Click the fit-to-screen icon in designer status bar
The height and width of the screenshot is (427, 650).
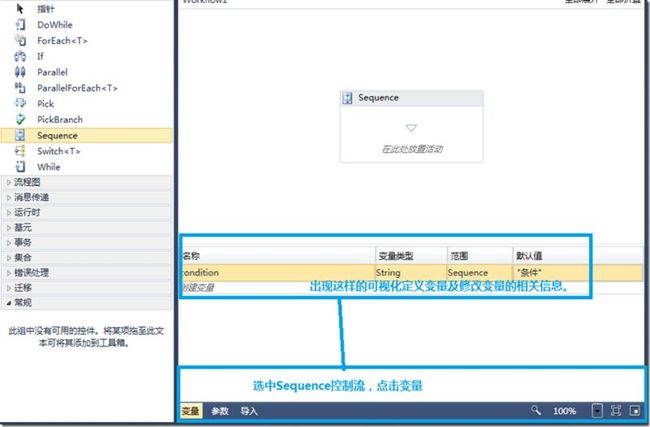point(616,410)
